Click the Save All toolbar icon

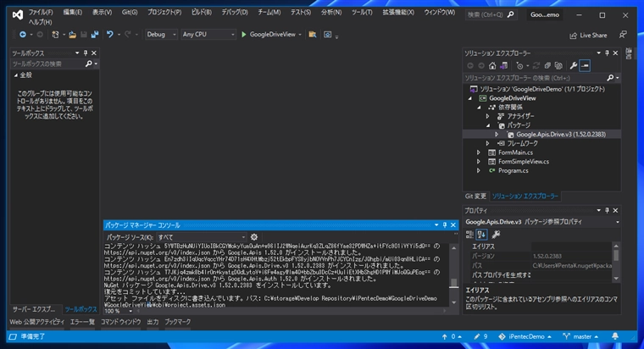pos(94,35)
